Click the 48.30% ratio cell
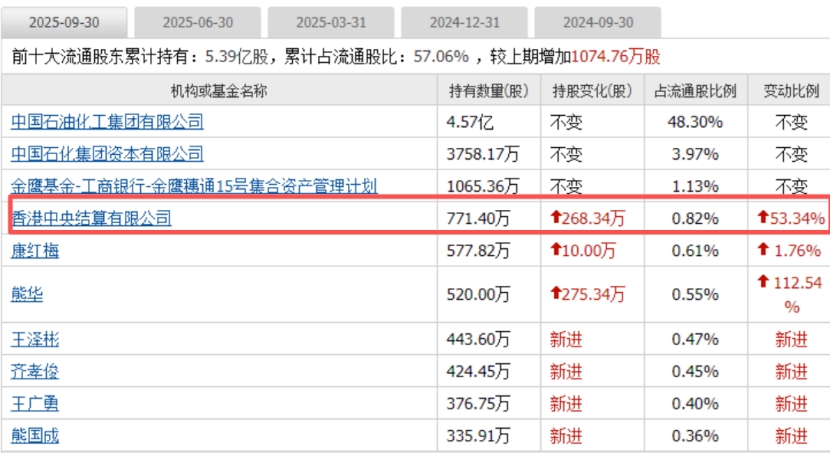The height and width of the screenshot is (453, 831). click(695, 122)
